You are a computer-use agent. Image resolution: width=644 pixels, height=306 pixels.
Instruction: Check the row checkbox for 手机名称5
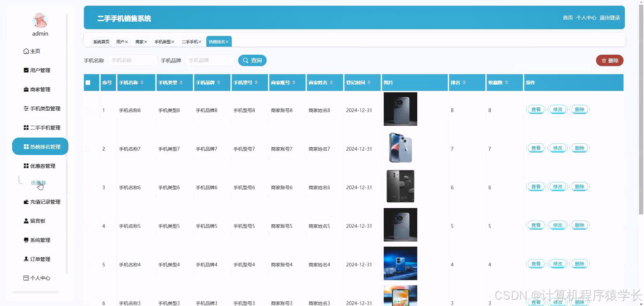tap(88, 226)
